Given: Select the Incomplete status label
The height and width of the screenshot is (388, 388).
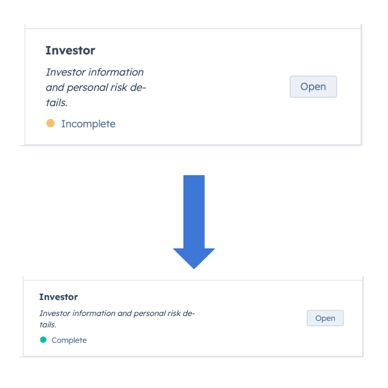Looking at the screenshot, I should 88,124.
